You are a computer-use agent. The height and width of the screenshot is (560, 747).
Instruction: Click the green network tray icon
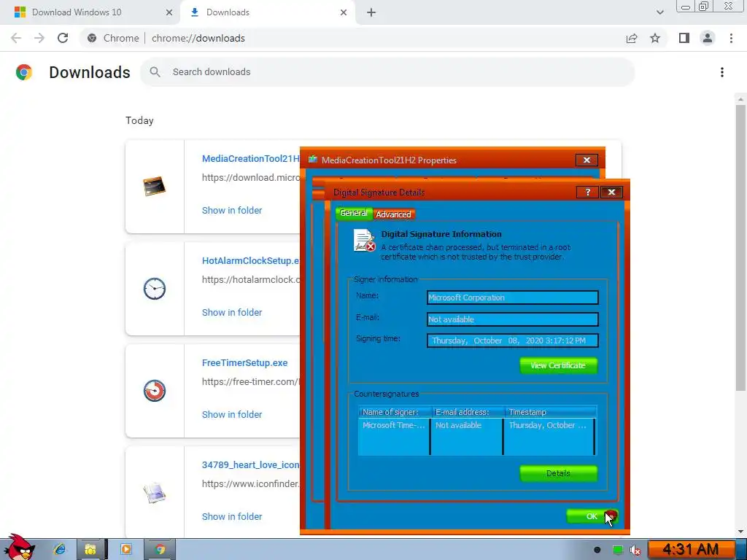point(617,550)
